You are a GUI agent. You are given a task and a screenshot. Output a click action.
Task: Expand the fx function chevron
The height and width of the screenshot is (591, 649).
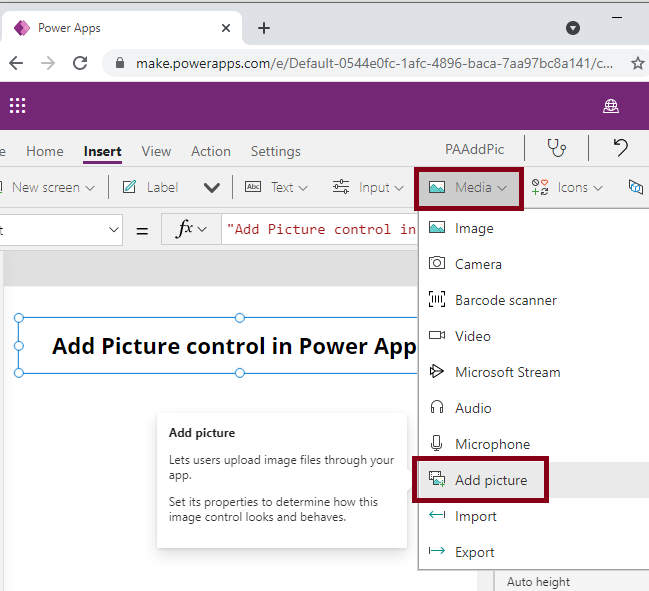point(202,229)
